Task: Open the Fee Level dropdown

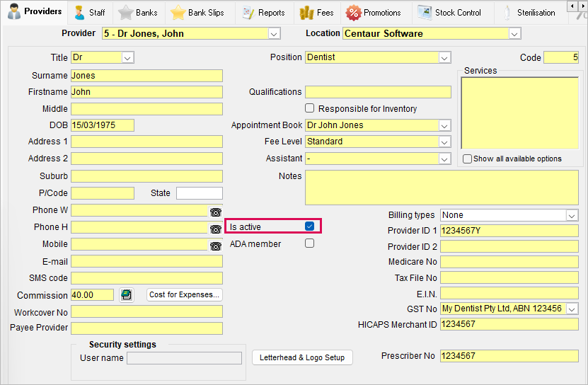Action: pyautogui.click(x=444, y=142)
